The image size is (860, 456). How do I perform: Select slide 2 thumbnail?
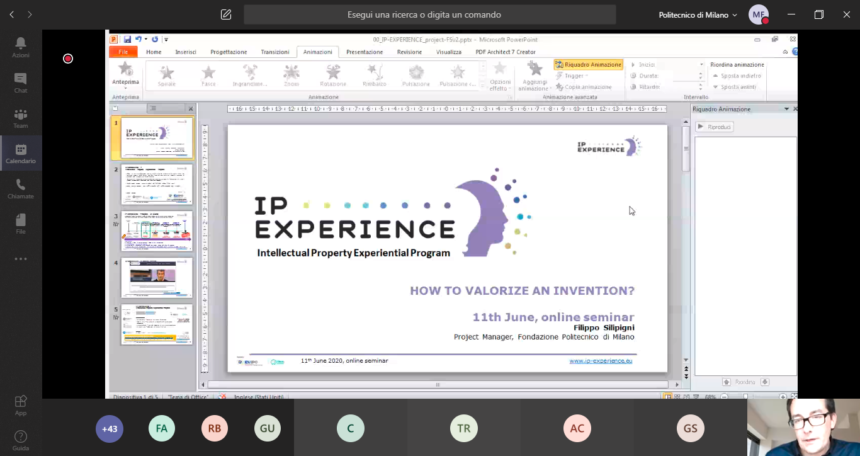(156, 184)
